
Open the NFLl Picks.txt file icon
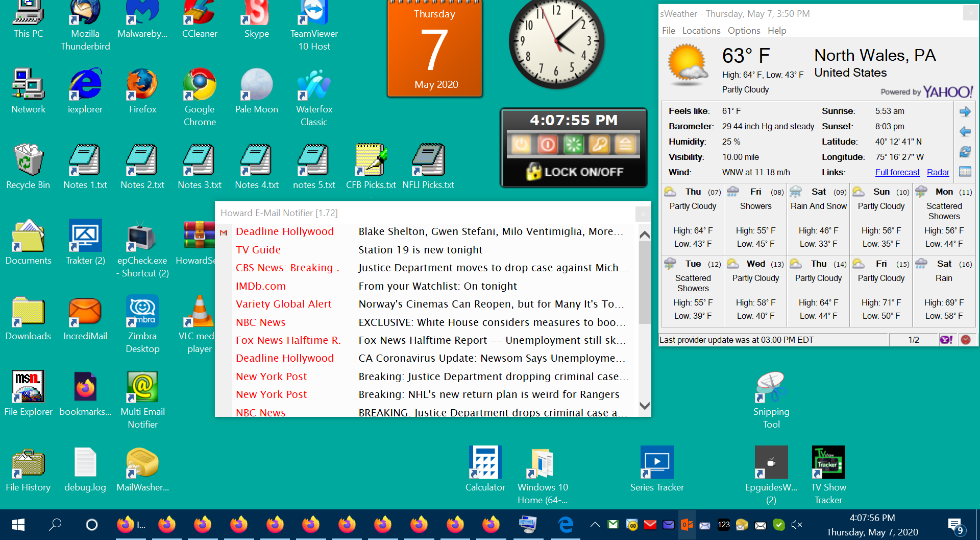click(428, 167)
